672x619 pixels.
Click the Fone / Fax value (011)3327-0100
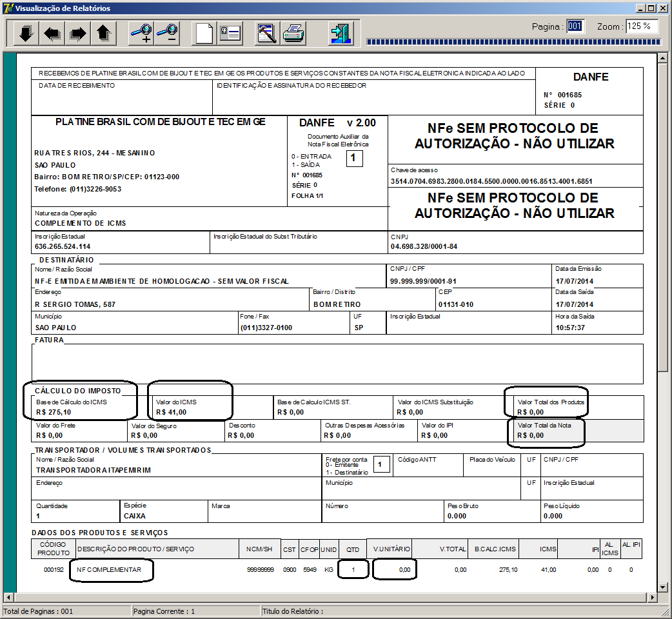click(x=266, y=328)
